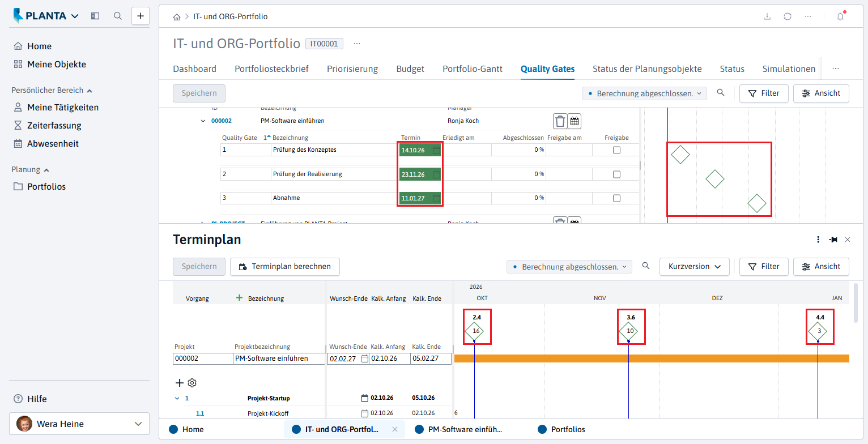This screenshot has width=868, height=444.
Task: Open the Budget tab
Action: tap(410, 69)
